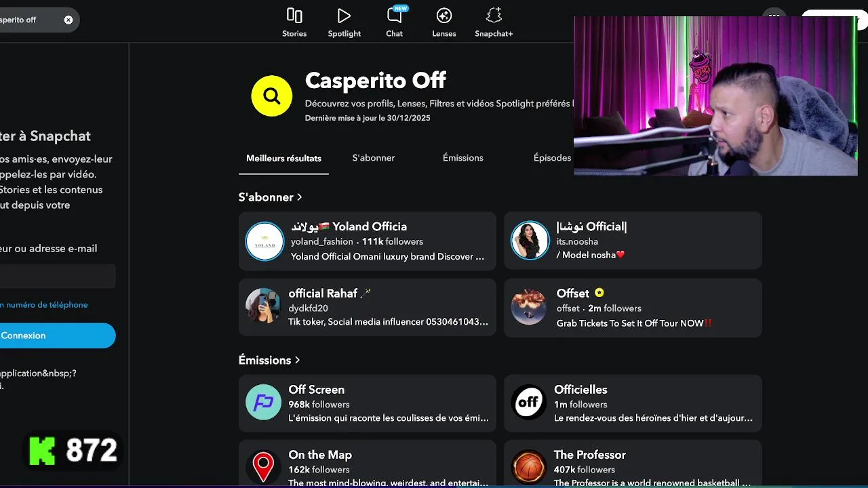The image size is (868, 488).
Task: Open the Snapchat+ ghost icon
Action: click(x=494, y=16)
